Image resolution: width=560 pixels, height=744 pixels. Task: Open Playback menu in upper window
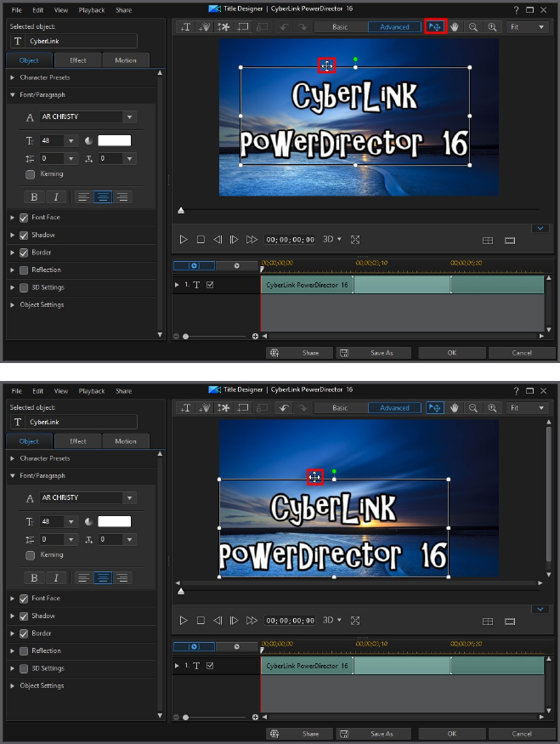92,10
